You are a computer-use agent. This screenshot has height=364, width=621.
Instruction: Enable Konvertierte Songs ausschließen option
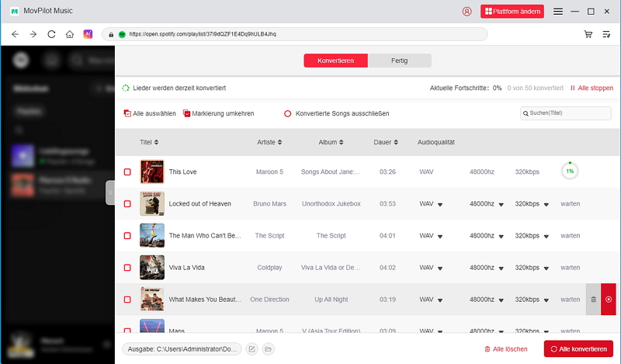[287, 113]
